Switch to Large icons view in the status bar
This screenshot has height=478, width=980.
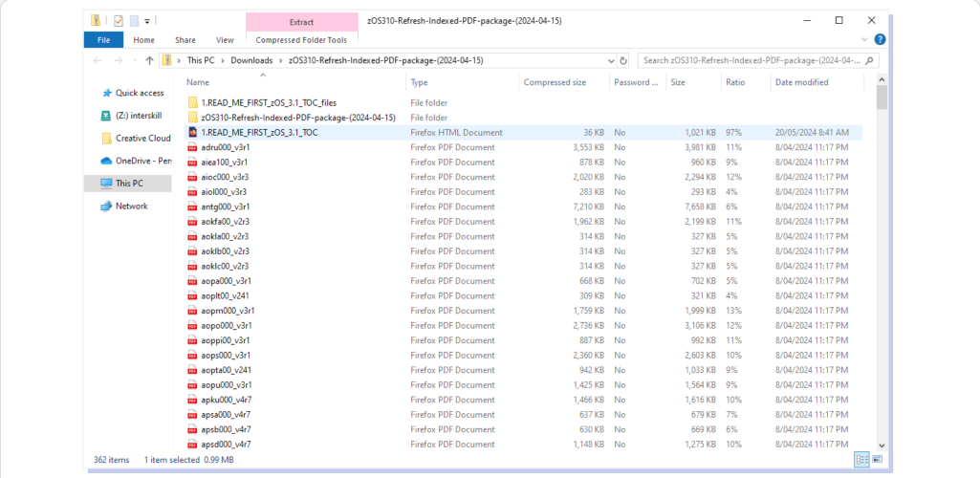point(877,459)
